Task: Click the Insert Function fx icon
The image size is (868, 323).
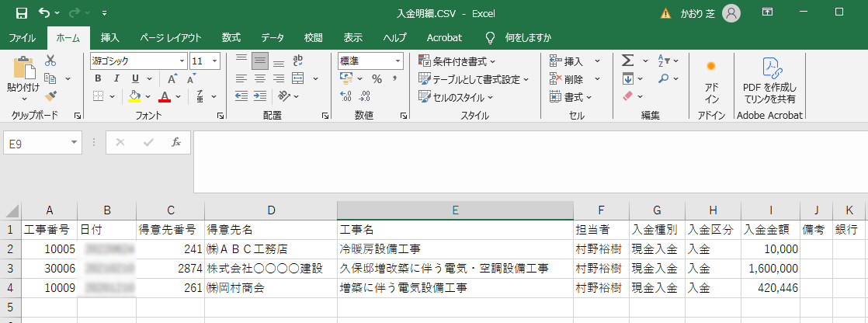Action: pyautogui.click(x=176, y=142)
